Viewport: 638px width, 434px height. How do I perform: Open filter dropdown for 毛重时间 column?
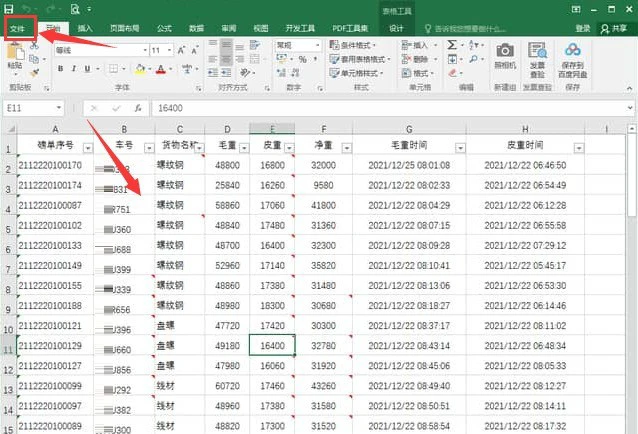[x=460, y=148]
